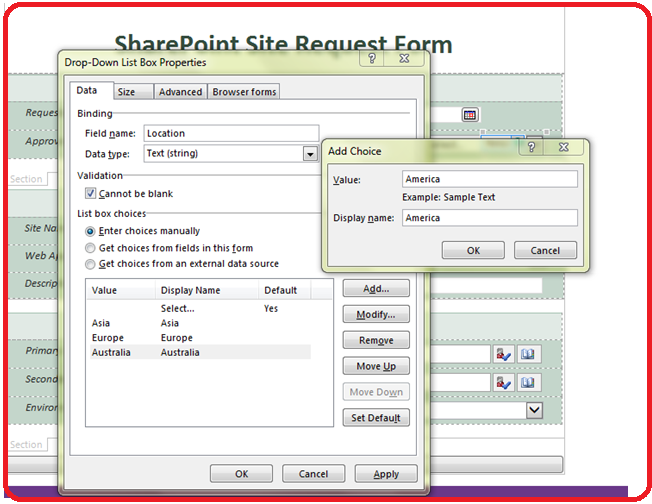This screenshot has height=504, width=652.
Task: Select the Asia row in choices list
Action: 200,323
